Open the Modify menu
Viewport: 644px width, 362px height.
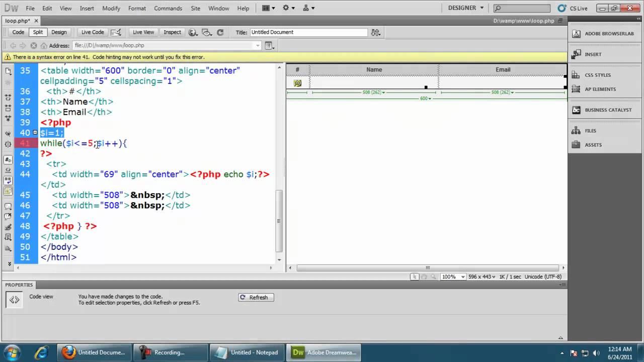111,8
